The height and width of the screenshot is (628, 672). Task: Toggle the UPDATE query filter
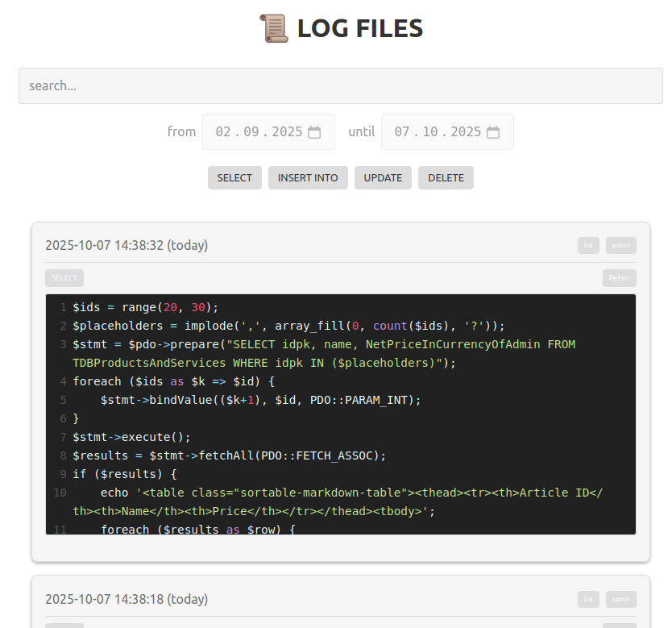383,177
